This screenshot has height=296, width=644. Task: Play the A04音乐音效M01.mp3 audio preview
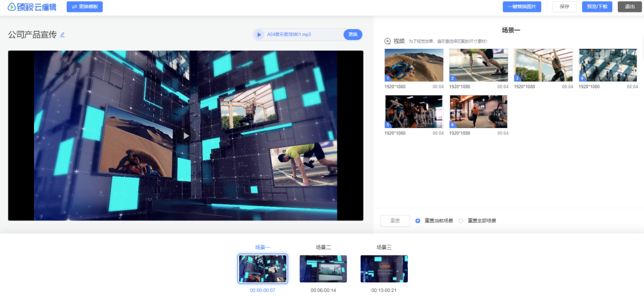259,35
